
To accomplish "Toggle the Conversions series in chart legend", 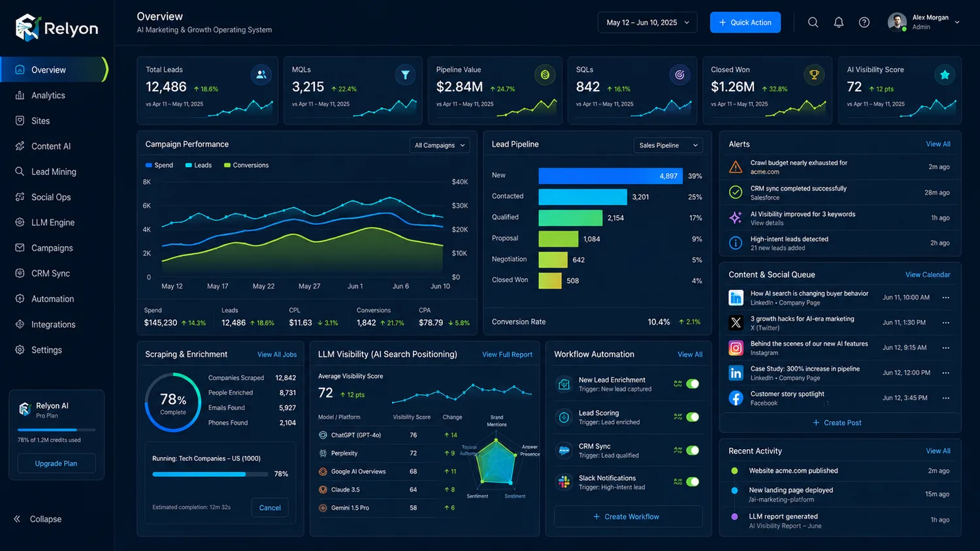I will pos(246,165).
